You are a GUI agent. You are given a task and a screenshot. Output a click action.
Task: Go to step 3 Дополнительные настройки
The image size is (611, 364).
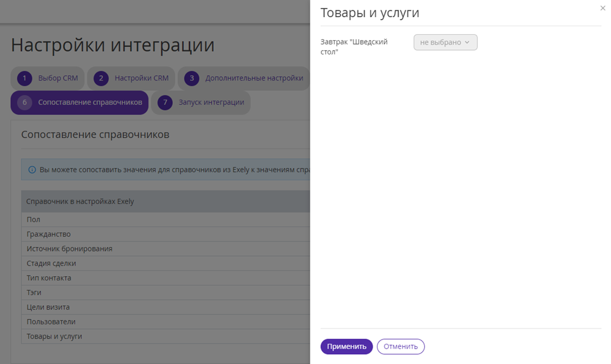[244, 78]
